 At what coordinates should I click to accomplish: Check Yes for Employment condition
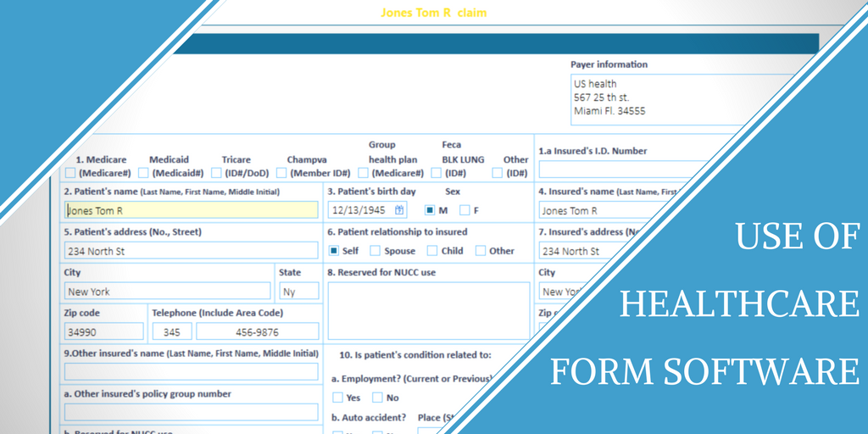337,397
